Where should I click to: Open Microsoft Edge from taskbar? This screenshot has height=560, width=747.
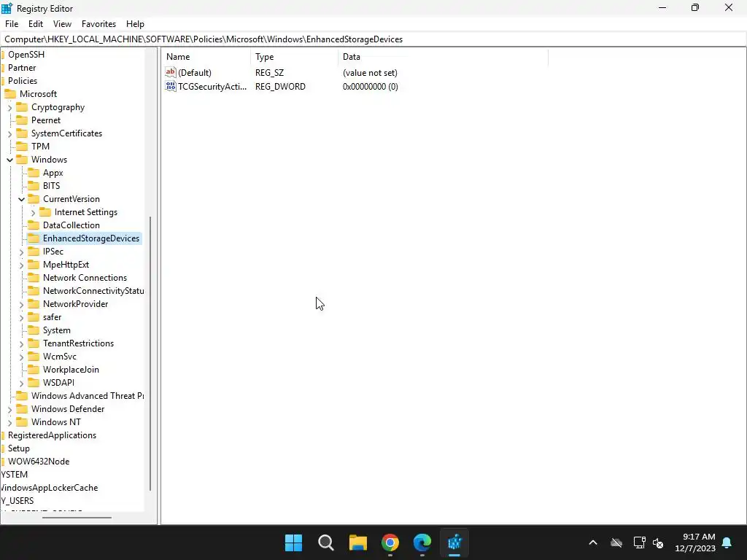(x=422, y=542)
